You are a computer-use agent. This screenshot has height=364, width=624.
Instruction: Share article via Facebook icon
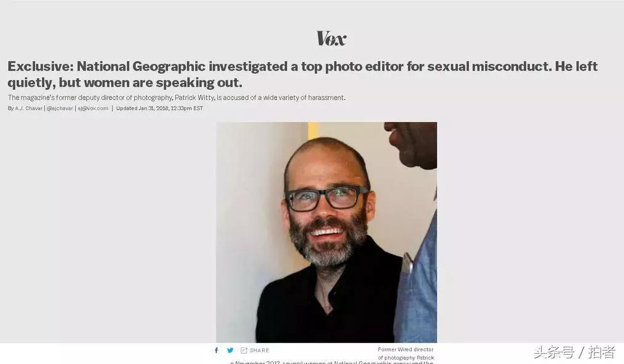tap(217, 350)
